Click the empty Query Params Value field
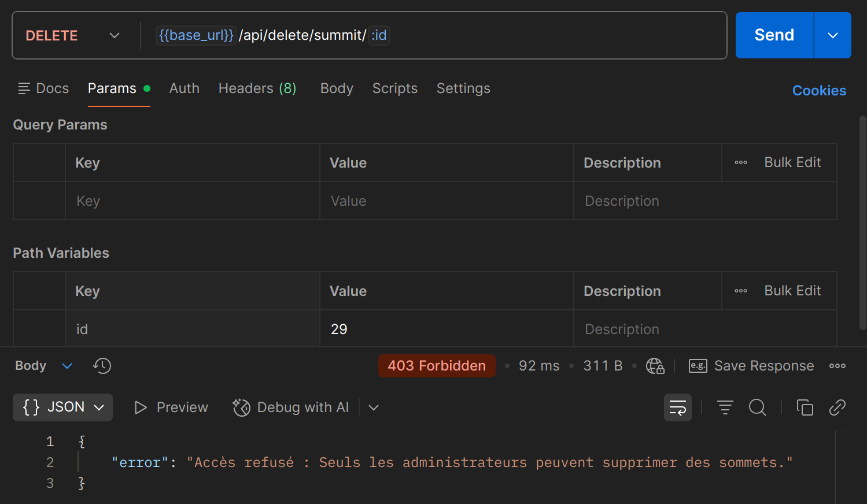 [x=447, y=201]
